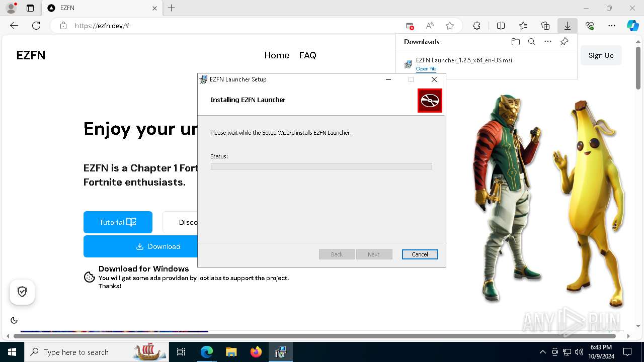This screenshot has height=362, width=644.
Task: Open Favorites list icon
Action: [523, 26]
